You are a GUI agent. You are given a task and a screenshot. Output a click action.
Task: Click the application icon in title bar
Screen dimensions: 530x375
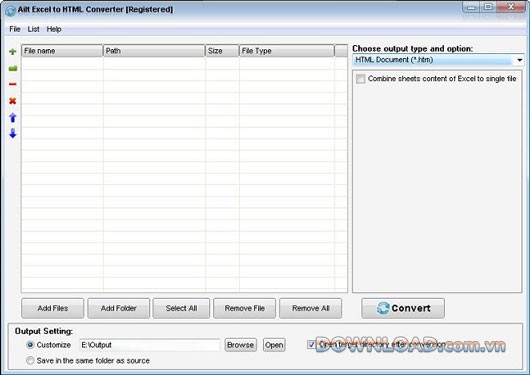tap(10, 10)
